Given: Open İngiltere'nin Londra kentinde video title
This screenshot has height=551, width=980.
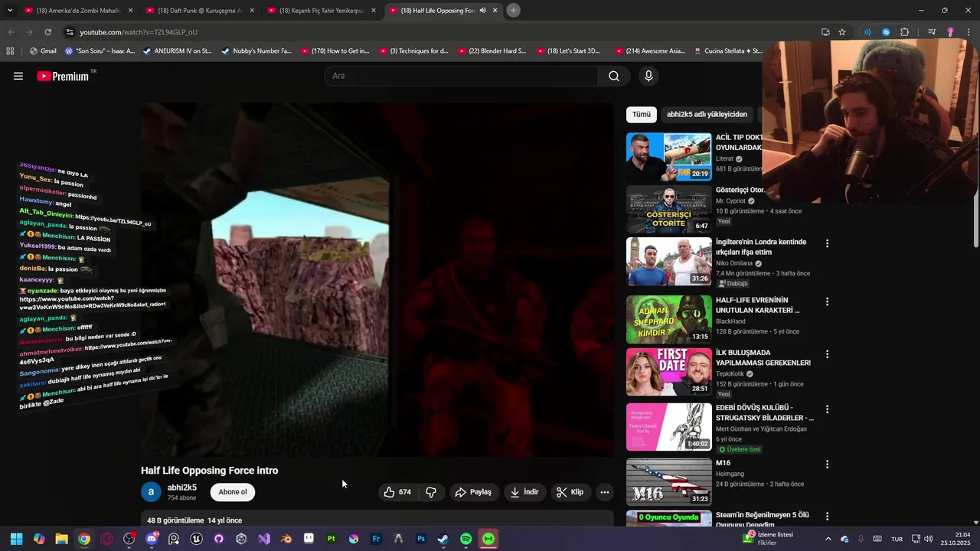Looking at the screenshot, I should coord(761,247).
